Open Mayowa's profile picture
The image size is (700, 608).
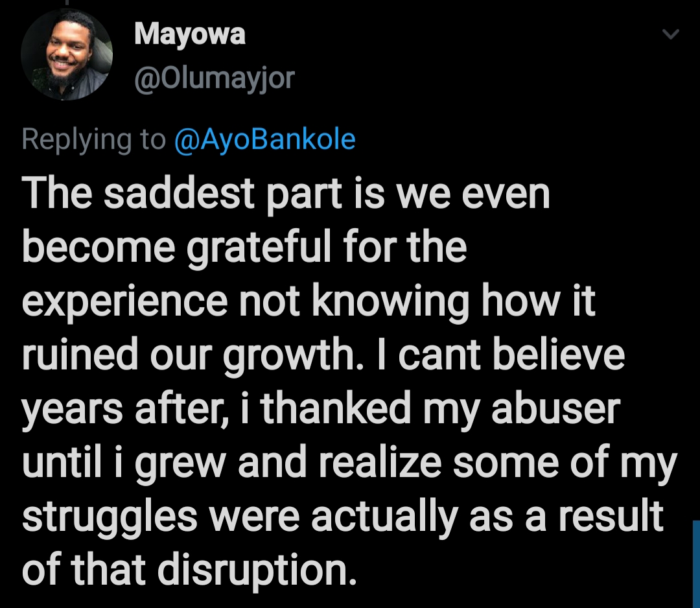(67, 54)
